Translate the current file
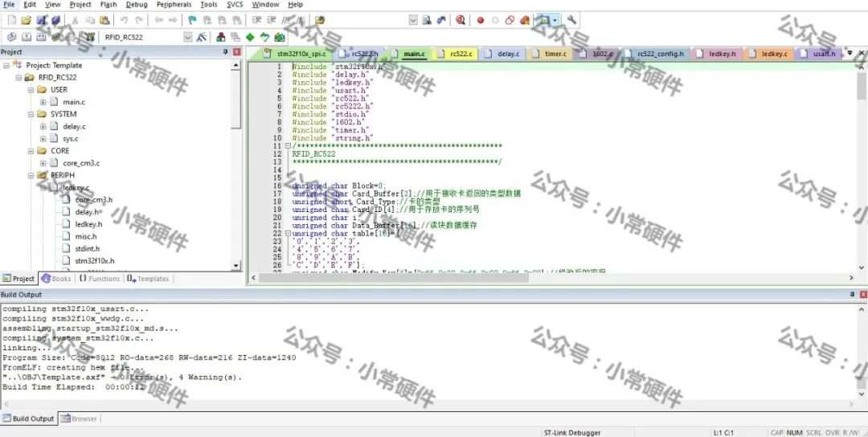The width and height of the screenshot is (868, 437). (11, 37)
